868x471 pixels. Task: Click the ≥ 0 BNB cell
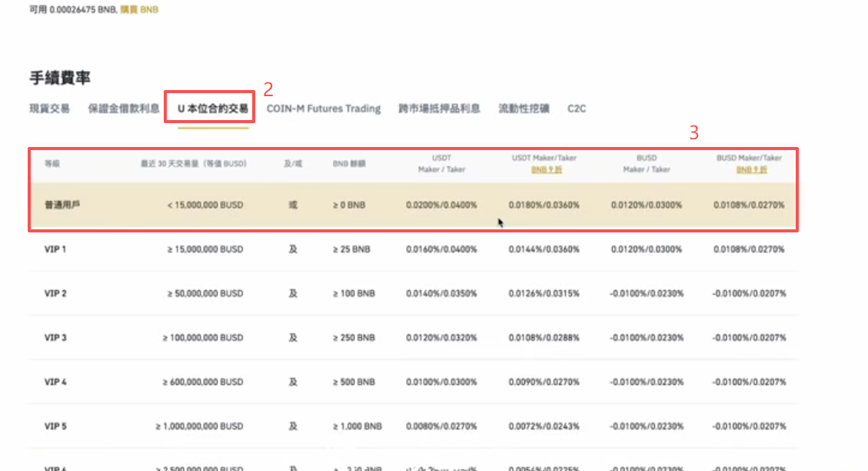tap(349, 205)
